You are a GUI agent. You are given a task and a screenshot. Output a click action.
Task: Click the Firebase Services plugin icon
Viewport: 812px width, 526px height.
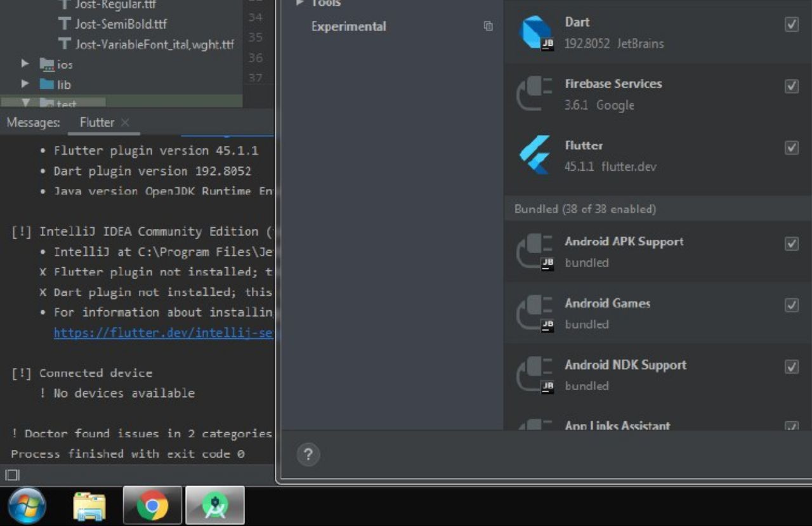coord(536,94)
